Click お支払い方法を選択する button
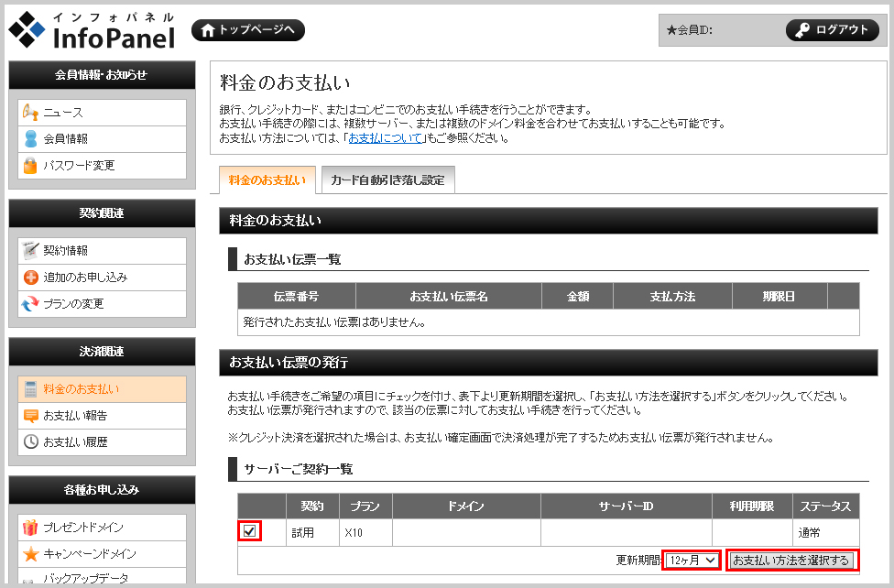This screenshot has width=894, height=588. 791,560
